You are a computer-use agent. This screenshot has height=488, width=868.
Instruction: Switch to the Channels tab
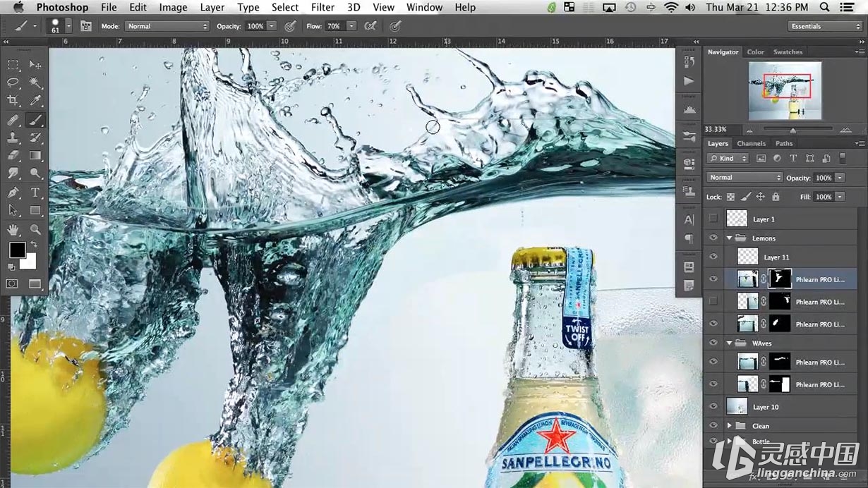click(x=751, y=144)
